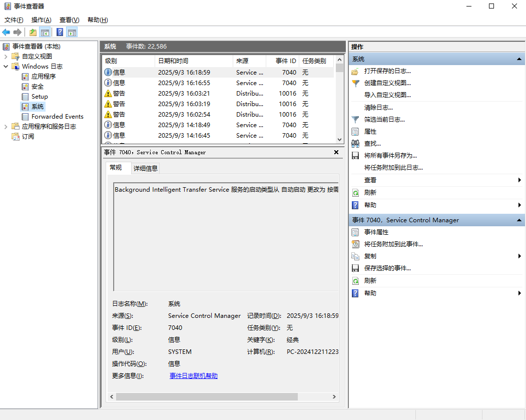Click the back arrow toolbar icon
Viewport: 526px width, 420px height.
(6, 33)
